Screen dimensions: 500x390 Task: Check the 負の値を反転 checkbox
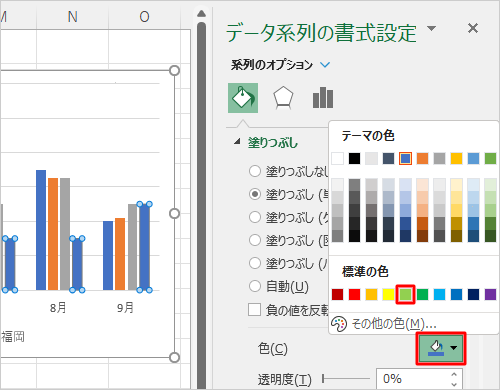(x=254, y=309)
